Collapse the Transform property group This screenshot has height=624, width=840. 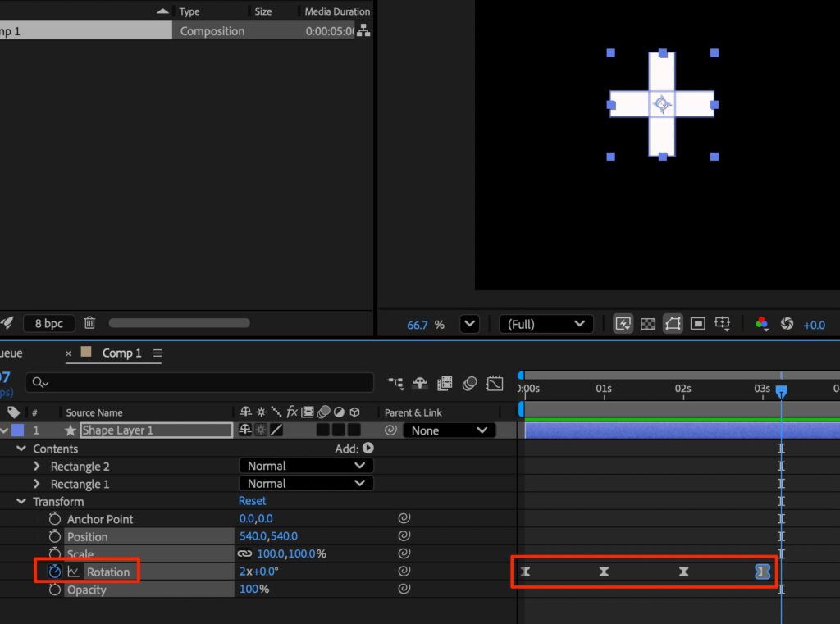click(x=21, y=501)
